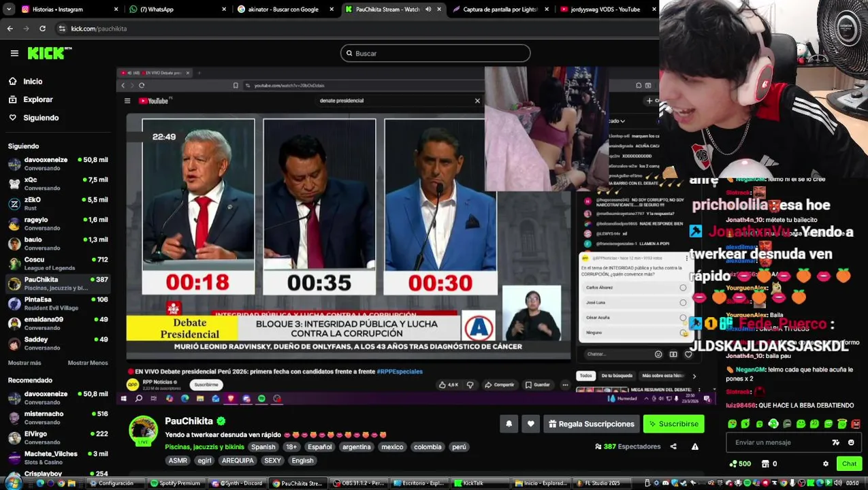Mute the PauChikita Stream tab audio

pos(428,10)
